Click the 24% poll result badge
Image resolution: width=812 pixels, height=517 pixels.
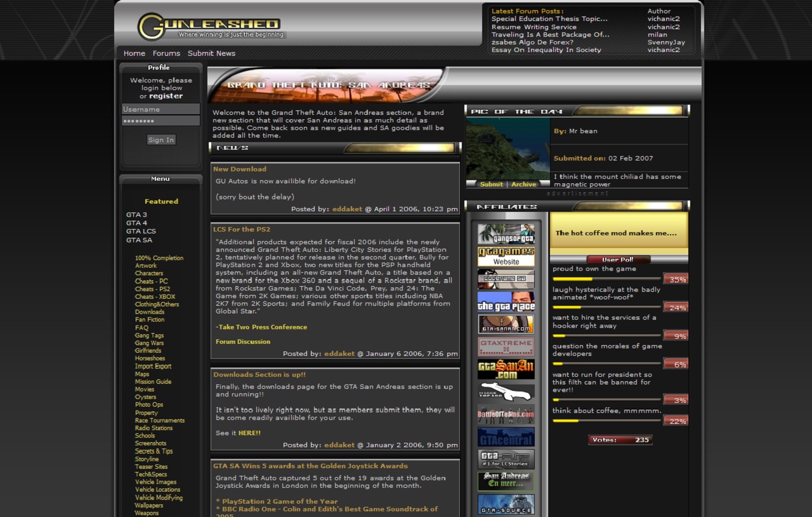pyautogui.click(x=676, y=307)
